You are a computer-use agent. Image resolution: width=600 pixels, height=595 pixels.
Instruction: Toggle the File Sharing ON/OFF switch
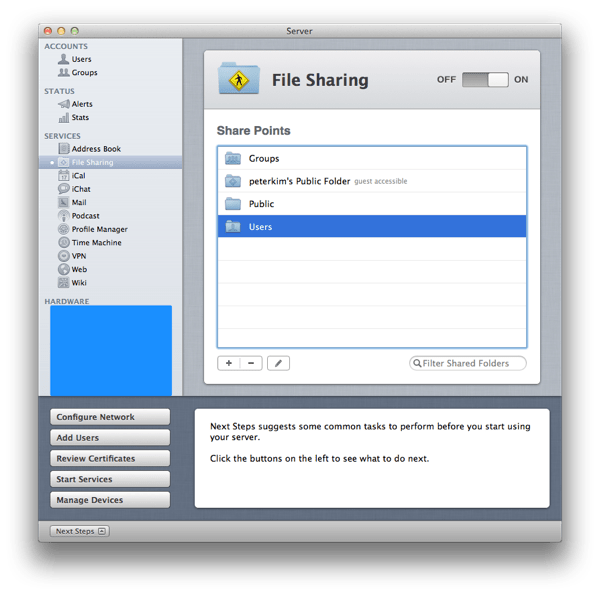(x=485, y=80)
